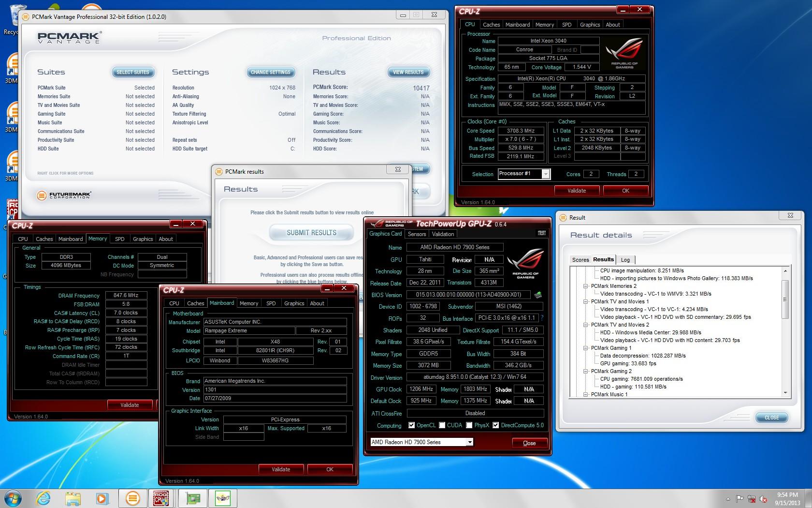Switch to the Scores tab in Result details

[x=580, y=260]
